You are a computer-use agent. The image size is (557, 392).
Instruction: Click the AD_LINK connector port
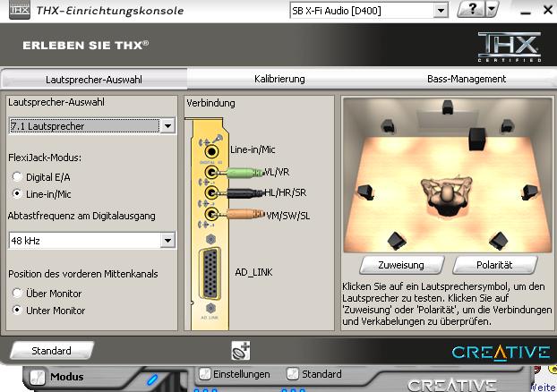point(210,274)
